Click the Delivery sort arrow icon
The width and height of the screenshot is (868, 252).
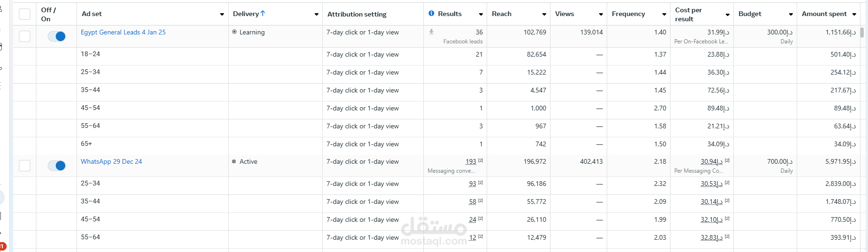click(x=263, y=14)
